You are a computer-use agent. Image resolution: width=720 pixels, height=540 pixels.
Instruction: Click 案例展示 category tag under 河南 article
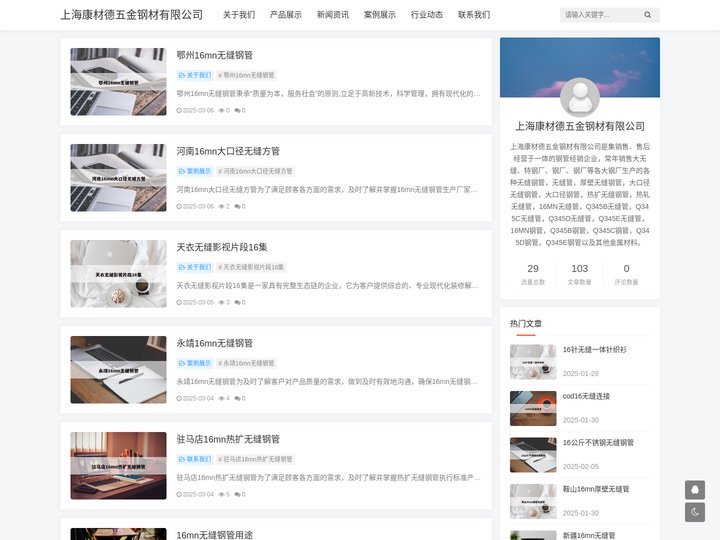195,171
